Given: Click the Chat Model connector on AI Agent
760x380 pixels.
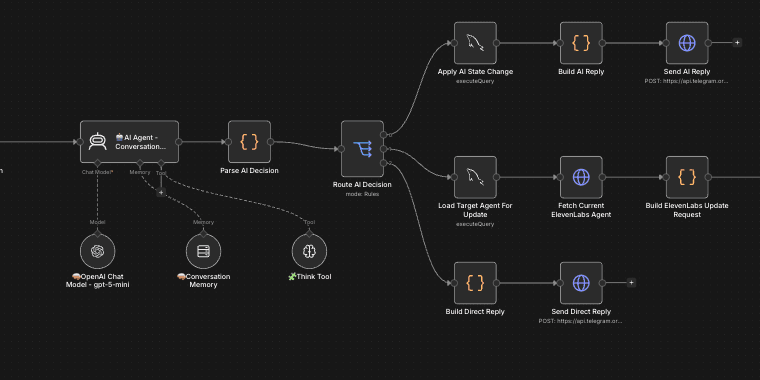Looking at the screenshot, I should (x=97, y=163).
